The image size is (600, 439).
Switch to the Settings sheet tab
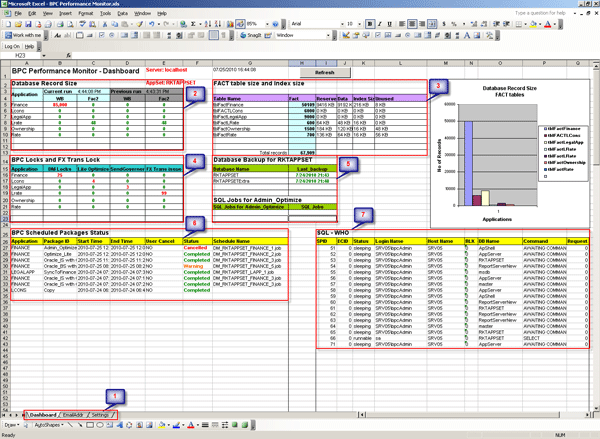click(102, 414)
